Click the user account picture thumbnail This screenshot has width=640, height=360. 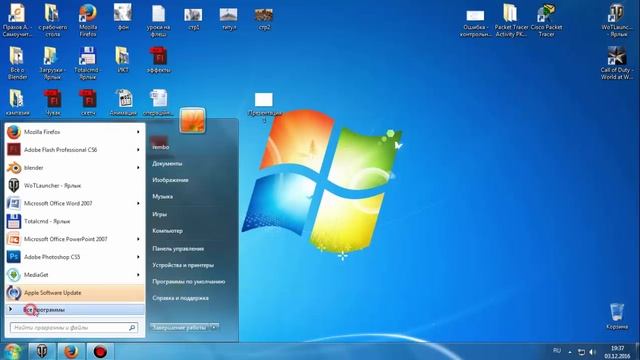pyautogui.click(x=192, y=120)
